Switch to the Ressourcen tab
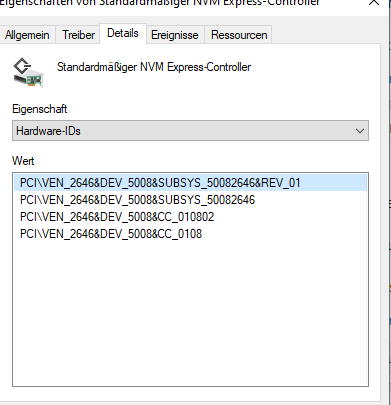Viewport: 391px width, 405px height. point(239,35)
